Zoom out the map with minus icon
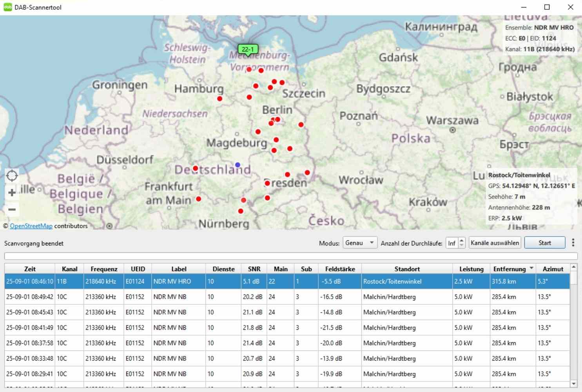Image resolution: width=582 pixels, height=392 pixels. (x=12, y=210)
